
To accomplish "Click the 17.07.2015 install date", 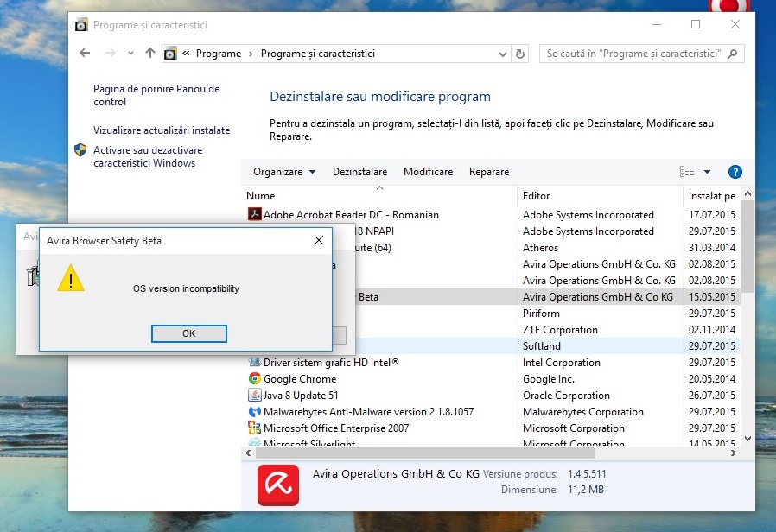I will tap(712, 214).
